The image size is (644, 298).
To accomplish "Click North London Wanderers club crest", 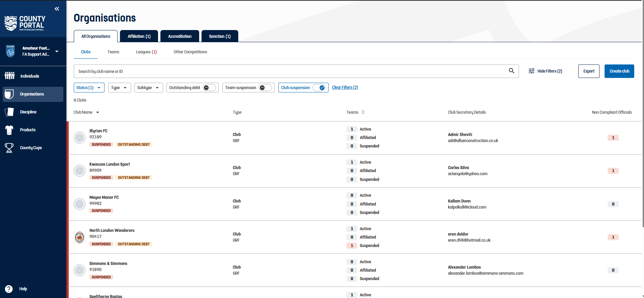I will point(80,237).
